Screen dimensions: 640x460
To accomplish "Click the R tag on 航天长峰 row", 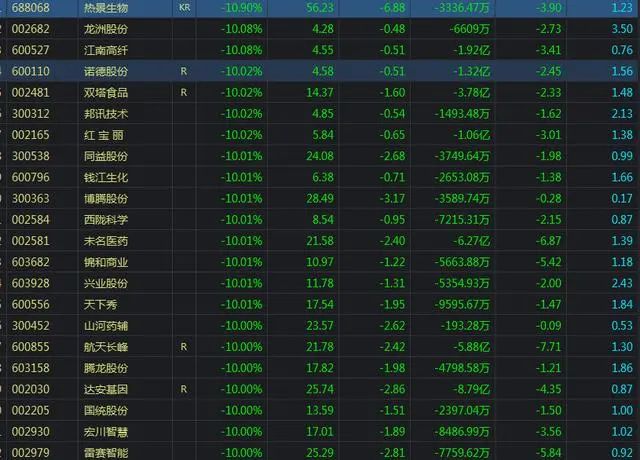I will coord(184,347).
